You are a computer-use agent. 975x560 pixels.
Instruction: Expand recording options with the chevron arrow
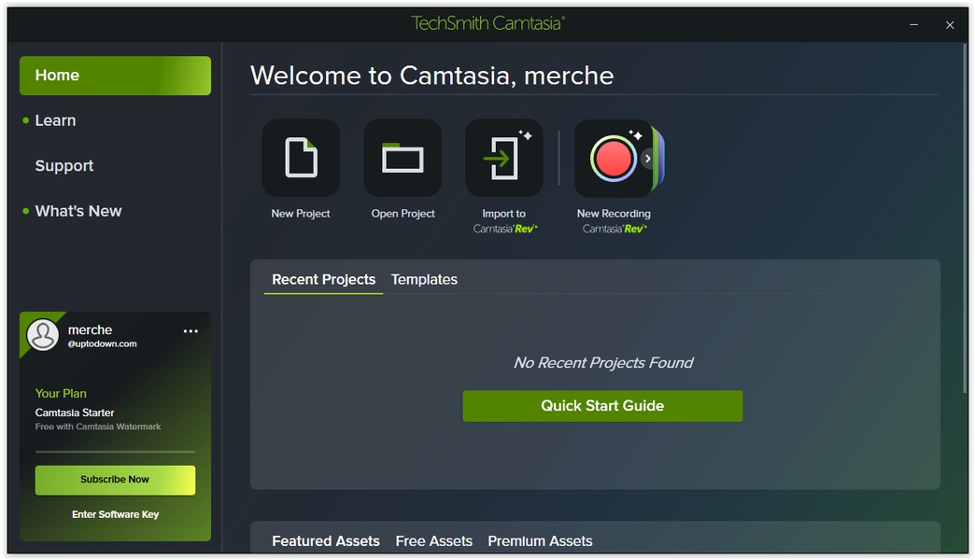[648, 159]
